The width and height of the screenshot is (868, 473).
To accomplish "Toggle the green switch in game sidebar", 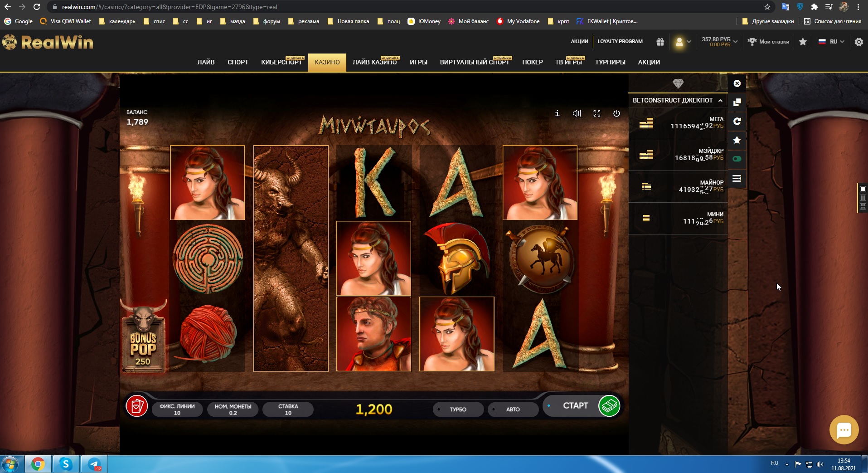I will (x=737, y=159).
